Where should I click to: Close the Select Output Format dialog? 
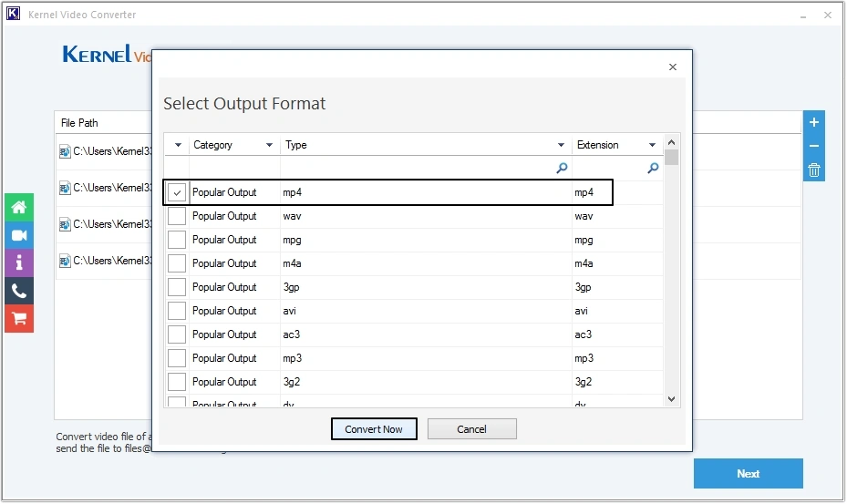pos(673,67)
